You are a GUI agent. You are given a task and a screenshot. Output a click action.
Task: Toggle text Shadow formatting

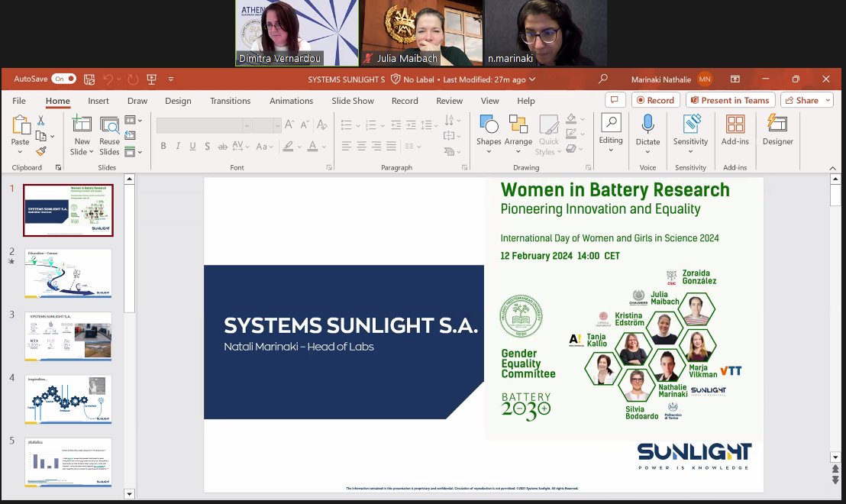(x=207, y=146)
